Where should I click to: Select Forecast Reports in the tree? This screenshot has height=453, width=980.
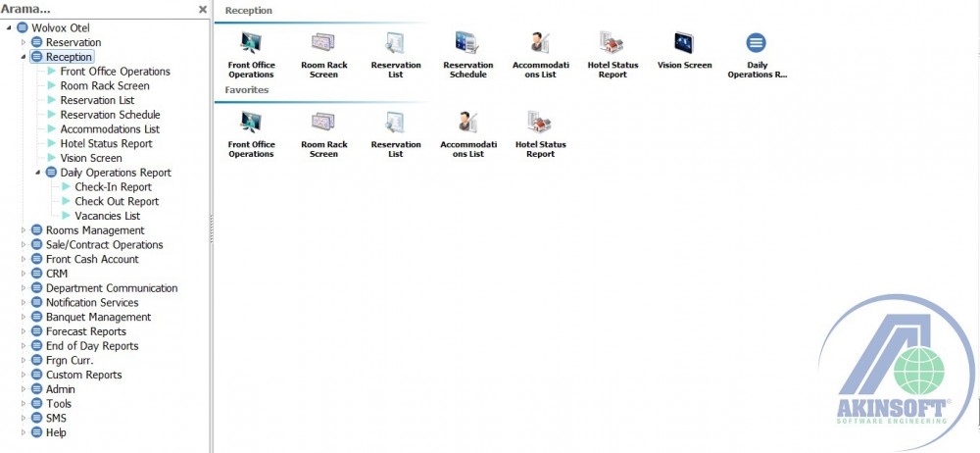85,331
